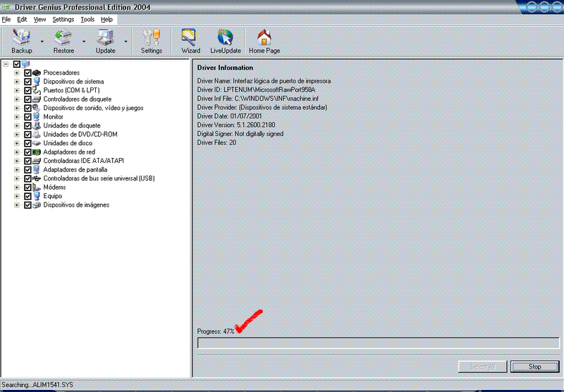The height and width of the screenshot is (392, 564).
Task: Open the Restore dropdown arrow
Action: (x=84, y=42)
